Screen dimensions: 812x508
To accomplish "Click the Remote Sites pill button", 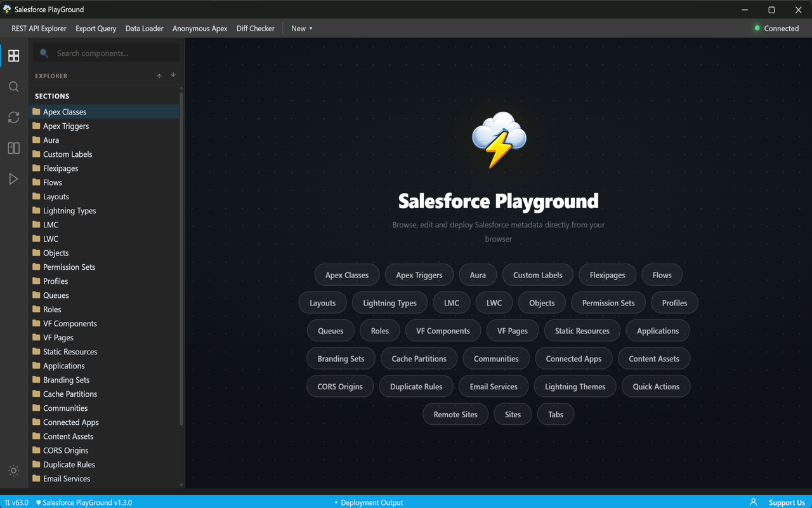I will [x=455, y=415].
